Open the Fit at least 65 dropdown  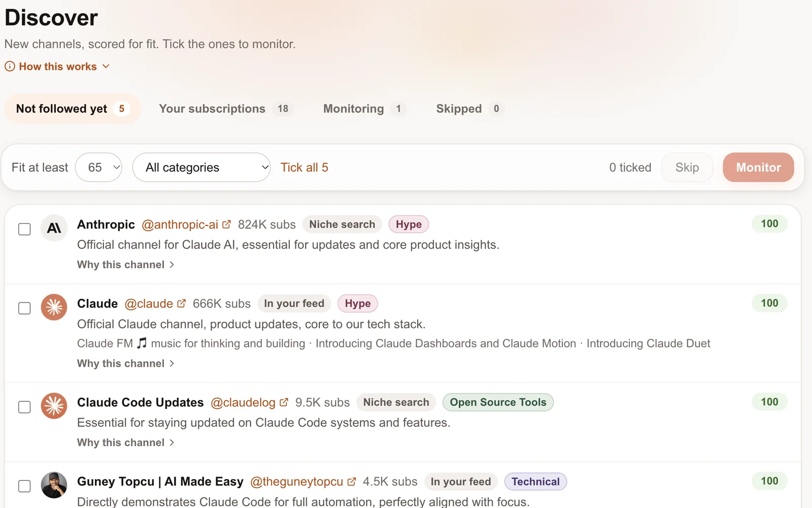coord(98,167)
